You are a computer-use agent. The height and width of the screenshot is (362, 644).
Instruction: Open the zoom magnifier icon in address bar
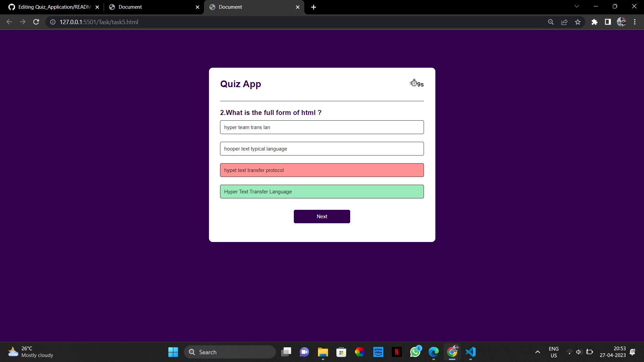551,22
